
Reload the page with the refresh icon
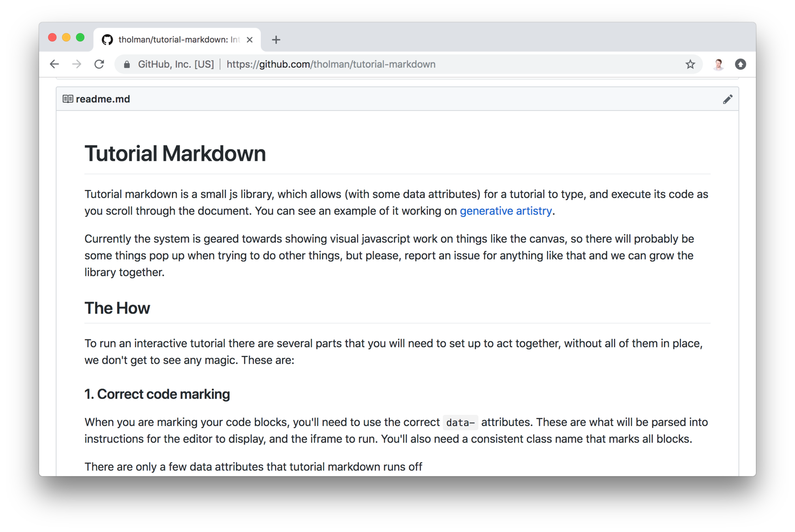[99, 64]
